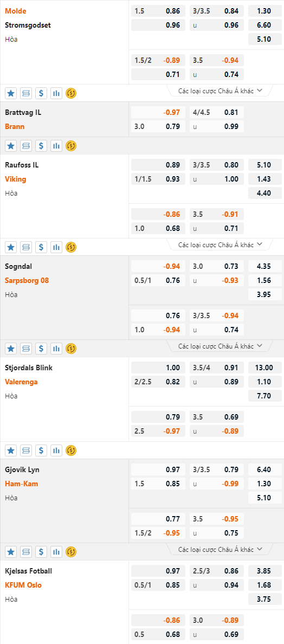
Task: Favorite the Molde vs Stromsgodset match star
Action: click(11, 93)
